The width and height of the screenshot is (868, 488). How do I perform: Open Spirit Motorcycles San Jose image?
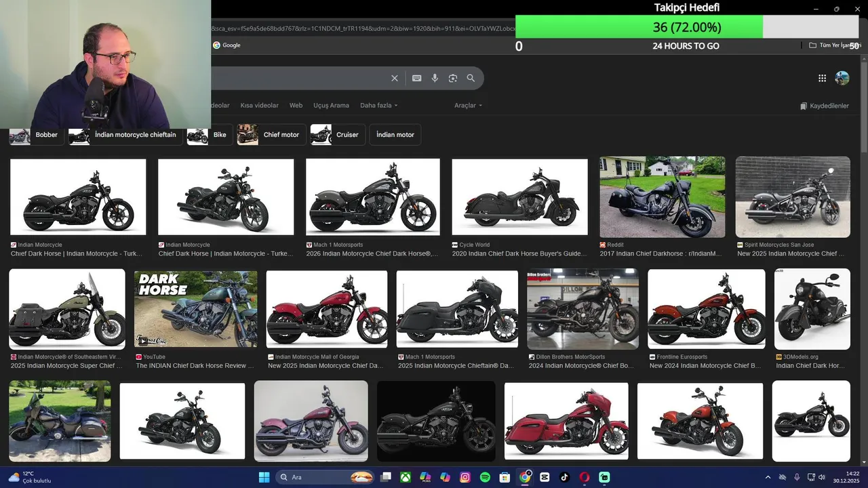point(793,197)
